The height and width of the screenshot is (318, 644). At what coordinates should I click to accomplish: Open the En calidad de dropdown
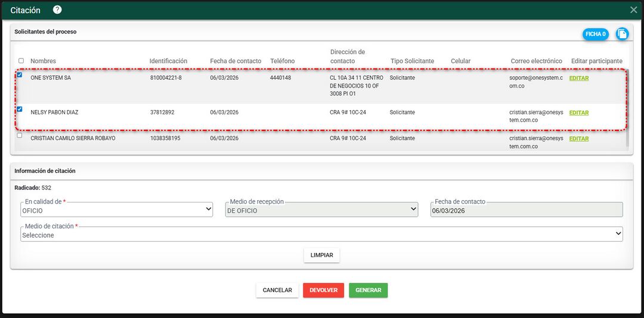(116, 210)
